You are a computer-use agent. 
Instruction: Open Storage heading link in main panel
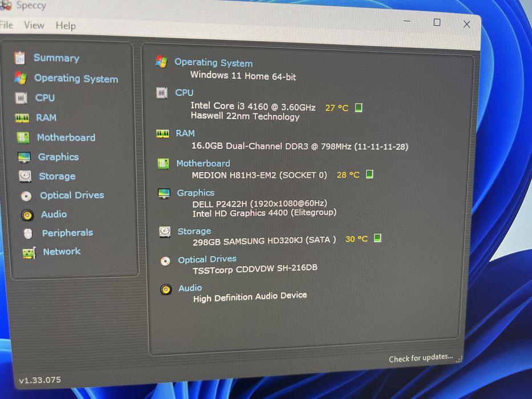tap(194, 231)
